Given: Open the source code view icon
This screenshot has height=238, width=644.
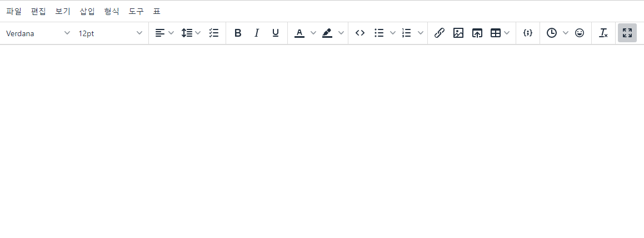Looking at the screenshot, I should pyautogui.click(x=360, y=33).
